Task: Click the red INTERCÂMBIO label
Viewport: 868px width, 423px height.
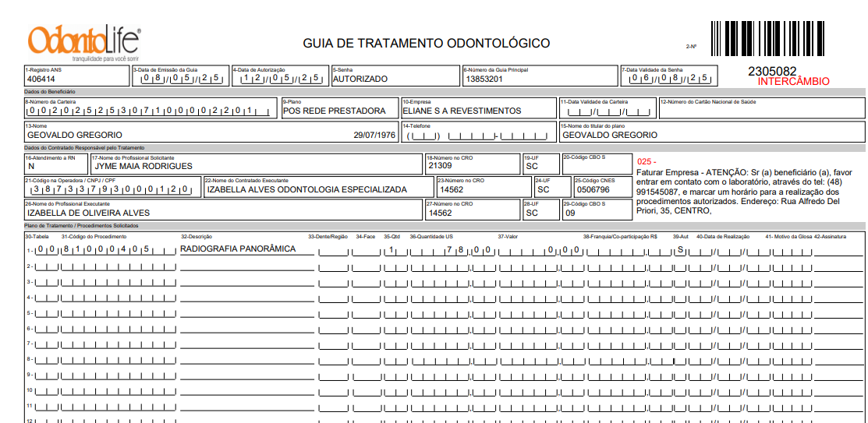Action: (x=793, y=82)
